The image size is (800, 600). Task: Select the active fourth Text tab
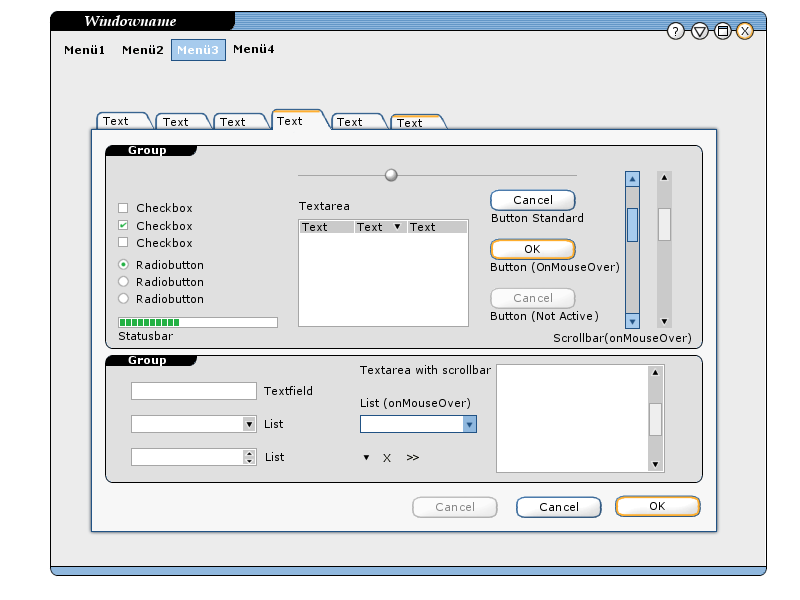[296, 120]
